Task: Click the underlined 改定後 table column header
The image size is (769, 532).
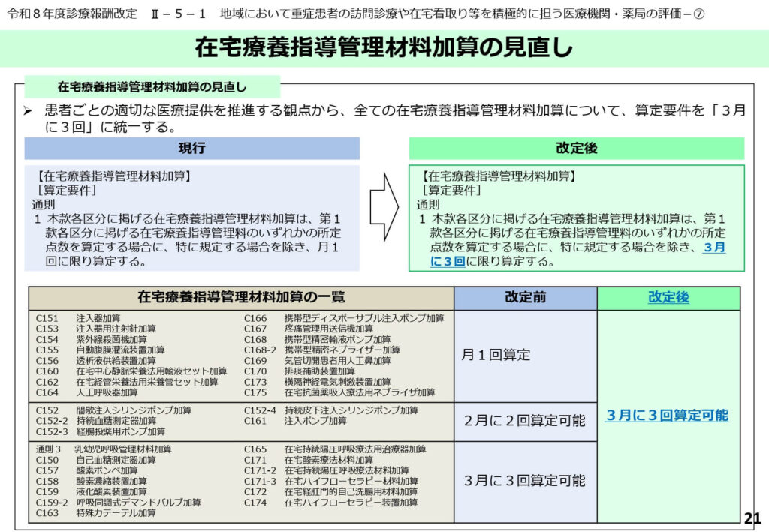Action: [668, 298]
